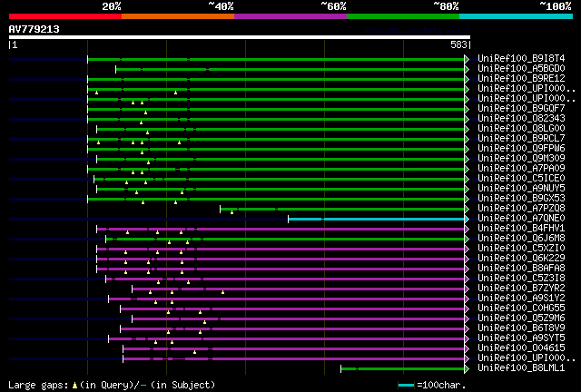Click the short green alignment bar of B8LML1
Image resolution: width=581 pixels, height=392 pixels.
pos(403,368)
